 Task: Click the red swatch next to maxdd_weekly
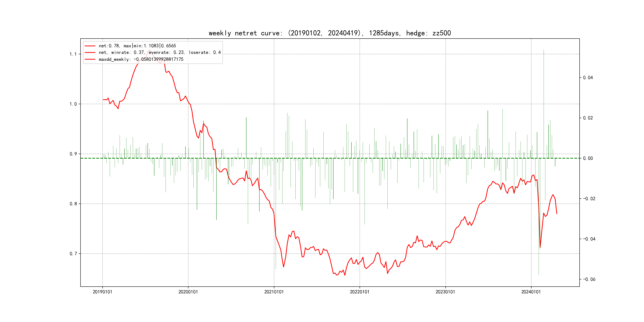90,59
